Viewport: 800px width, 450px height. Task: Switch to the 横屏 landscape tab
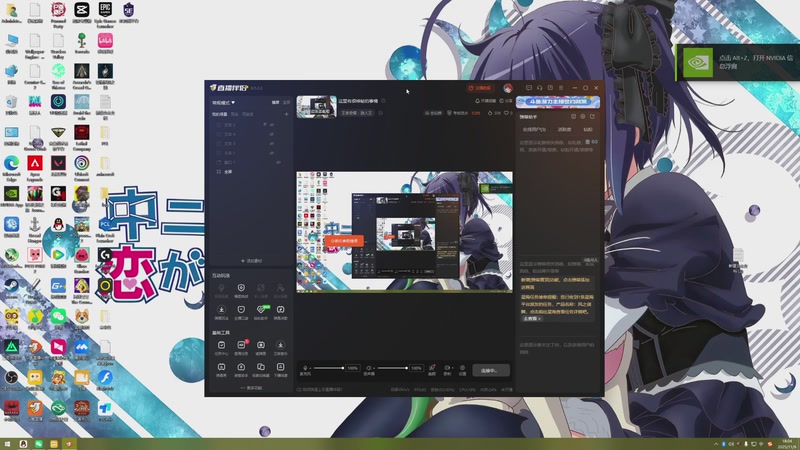pyautogui.click(x=276, y=103)
